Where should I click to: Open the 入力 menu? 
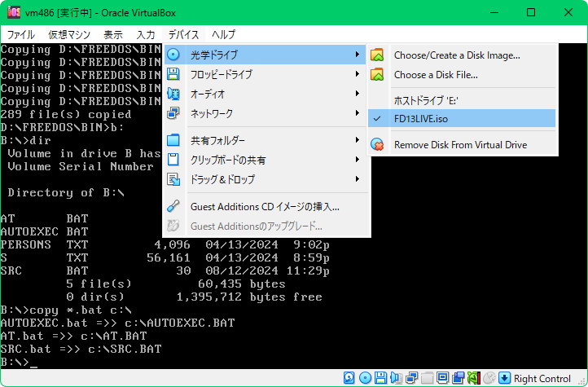pos(146,34)
